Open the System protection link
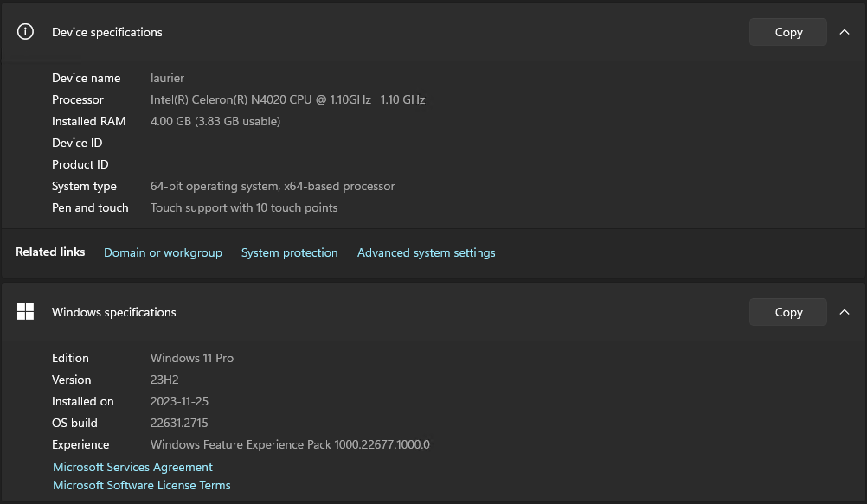Screen dimensions: 867x504 coord(289,252)
